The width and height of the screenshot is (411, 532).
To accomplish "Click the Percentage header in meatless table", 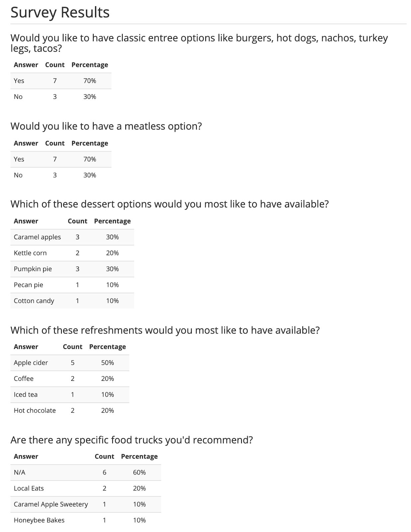I will click(x=90, y=143).
